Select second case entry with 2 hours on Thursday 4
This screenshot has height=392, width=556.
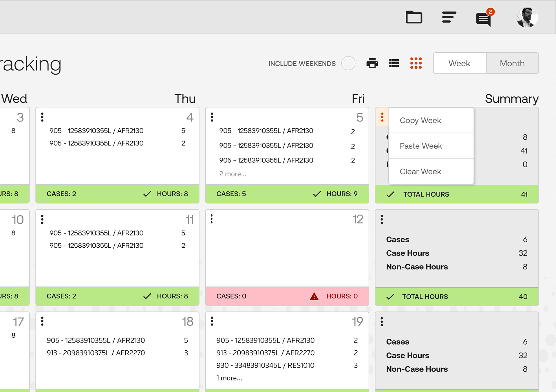click(117, 143)
